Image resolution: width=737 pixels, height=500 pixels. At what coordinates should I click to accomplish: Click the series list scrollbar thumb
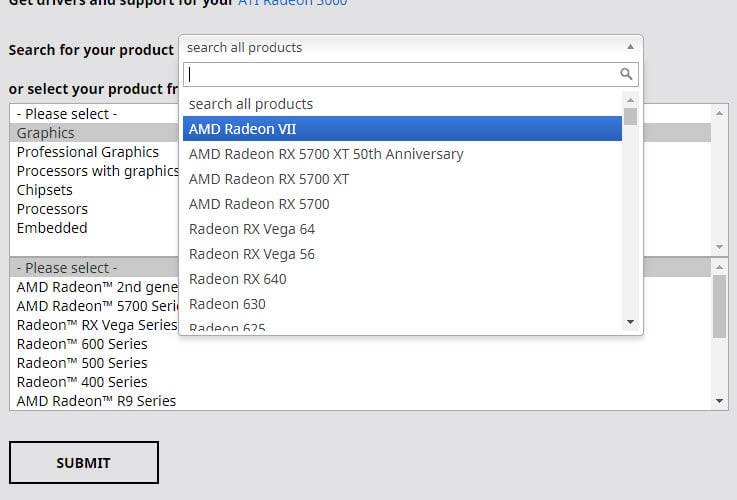719,306
